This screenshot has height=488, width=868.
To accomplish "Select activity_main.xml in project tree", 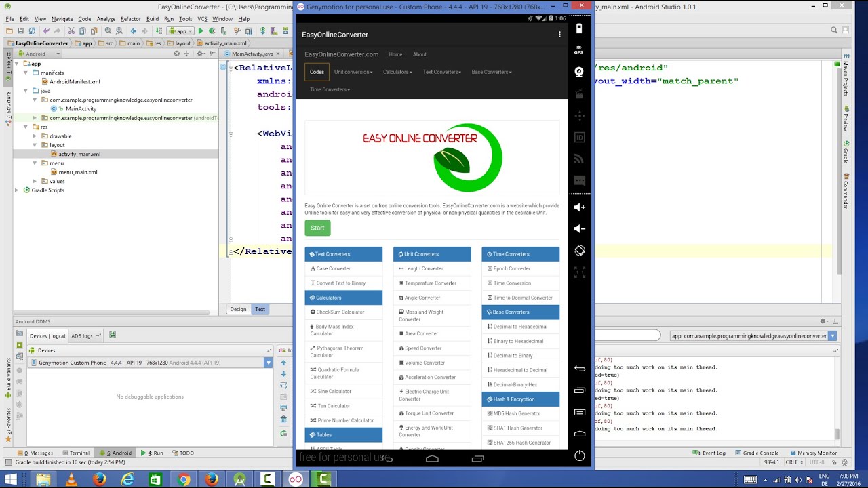I will tap(79, 154).
